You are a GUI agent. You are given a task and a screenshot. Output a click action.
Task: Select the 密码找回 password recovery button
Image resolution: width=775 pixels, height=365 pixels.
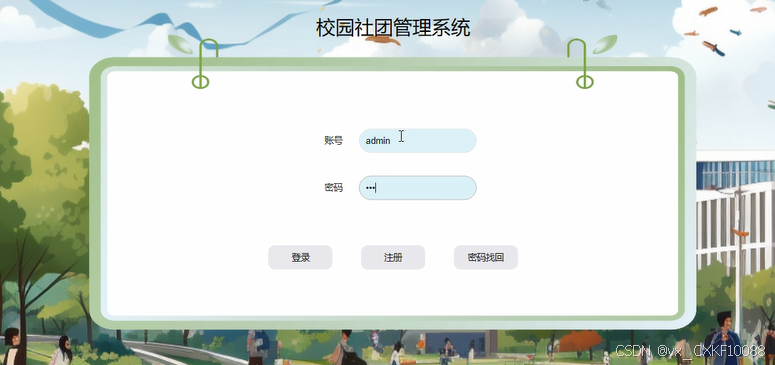coord(486,257)
